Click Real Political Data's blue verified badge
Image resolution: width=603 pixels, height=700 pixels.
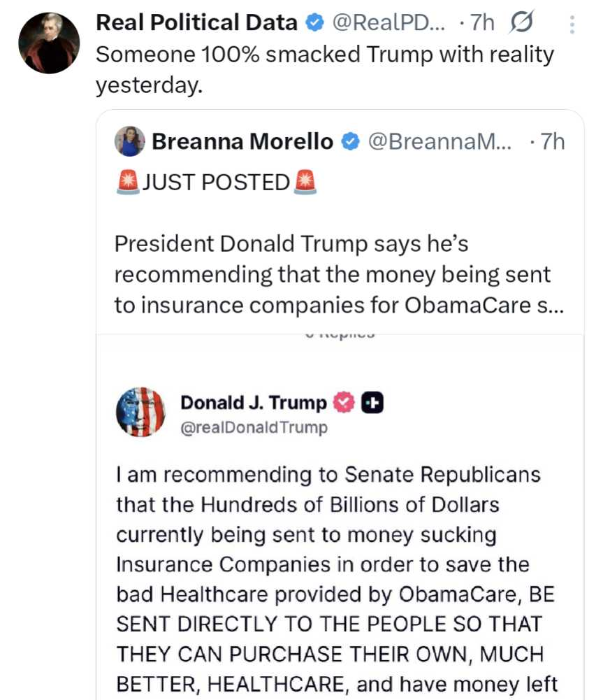pyautogui.click(x=315, y=23)
